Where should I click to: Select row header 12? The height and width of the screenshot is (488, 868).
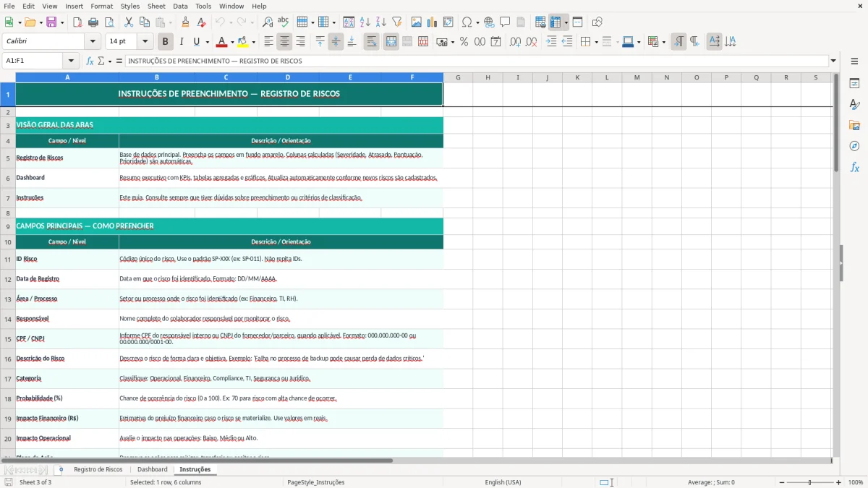click(8, 279)
